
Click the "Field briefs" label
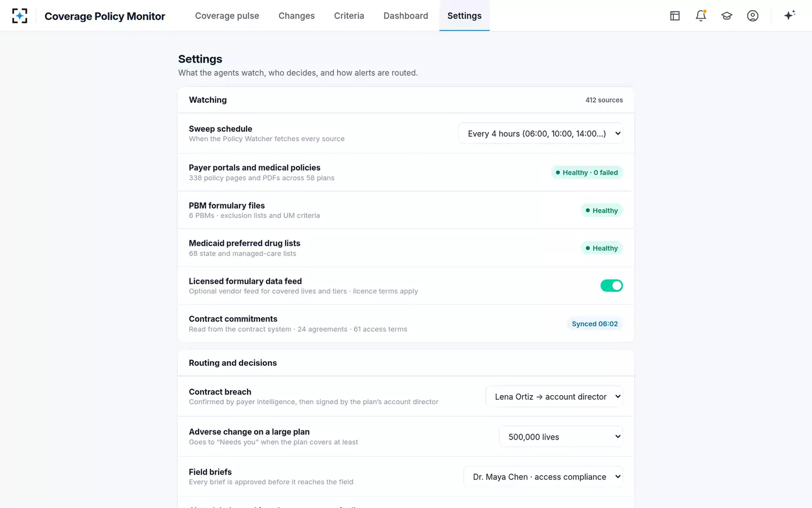(x=210, y=472)
